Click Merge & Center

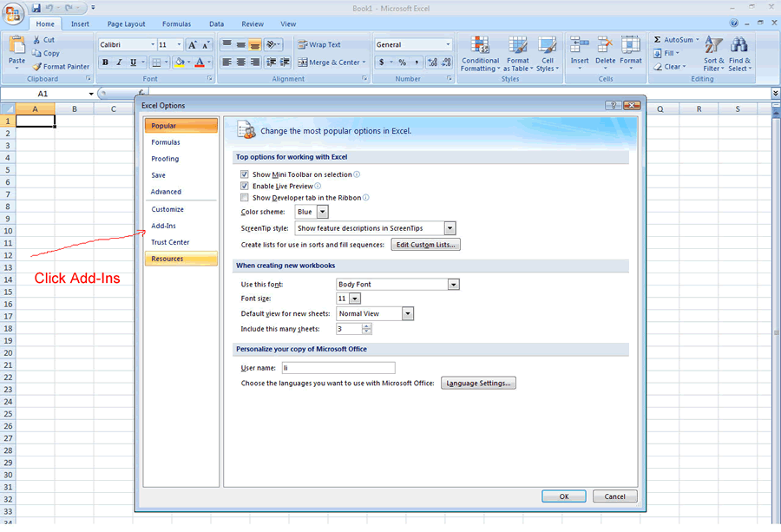331,62
